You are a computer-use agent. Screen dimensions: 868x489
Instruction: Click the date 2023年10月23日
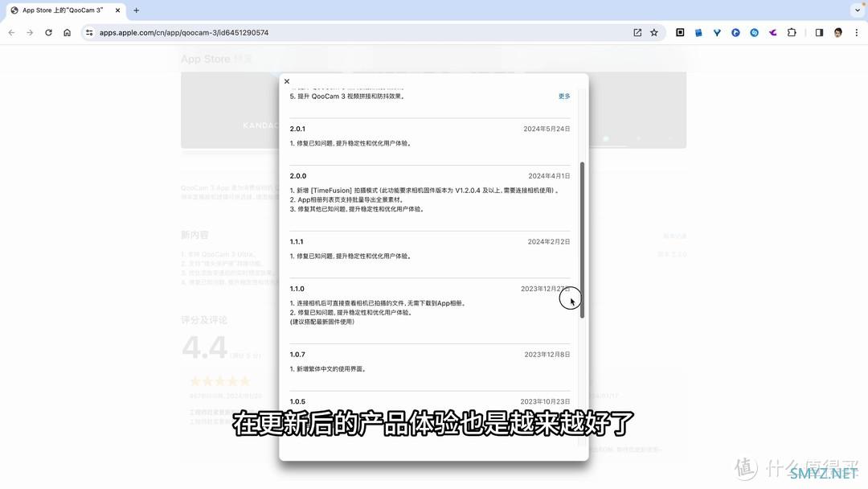[545, 401]
